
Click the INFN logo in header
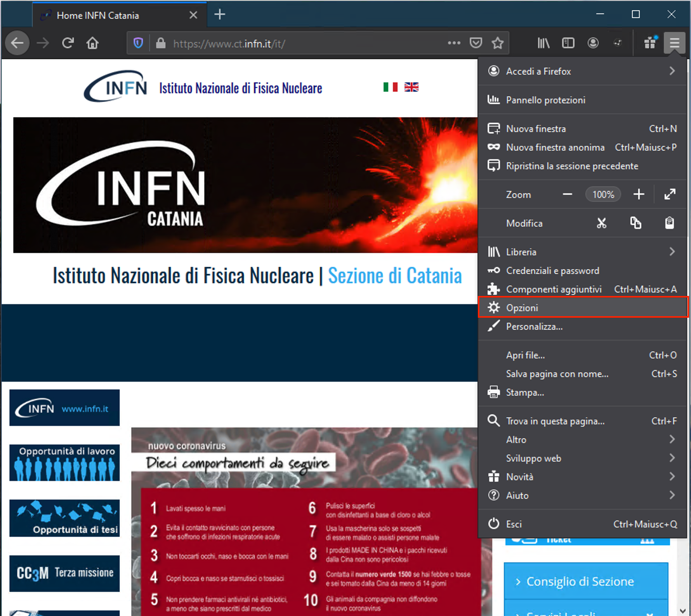click(116, 87)
